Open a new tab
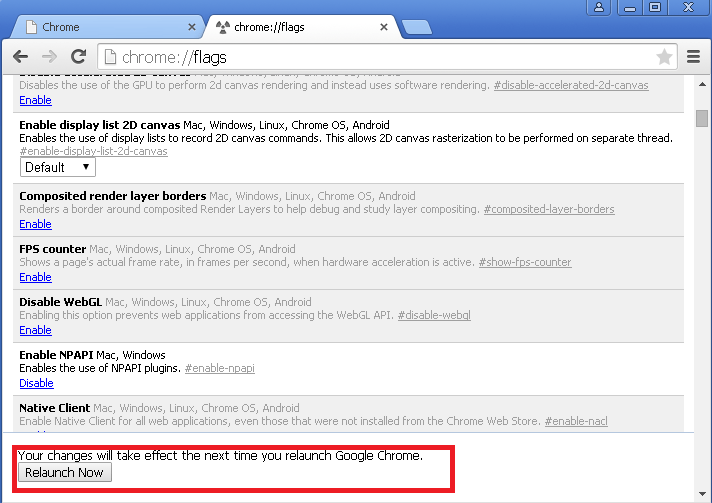Image resolution: width=712 pixels, height=503 pixels. click(417, 27)
